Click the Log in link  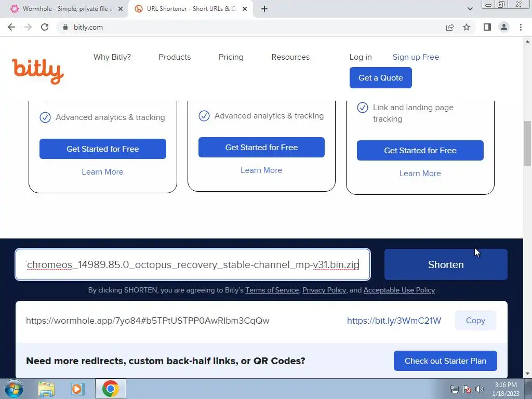(361, 57)
